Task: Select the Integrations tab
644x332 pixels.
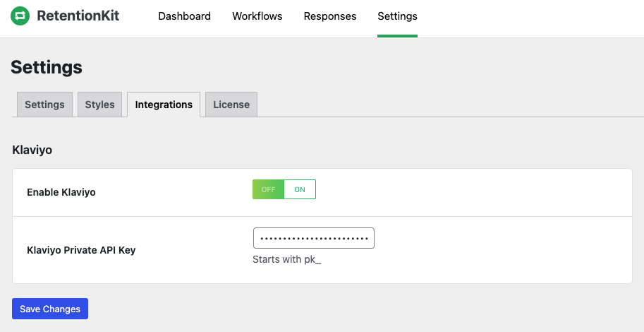Action: point(164,105)
